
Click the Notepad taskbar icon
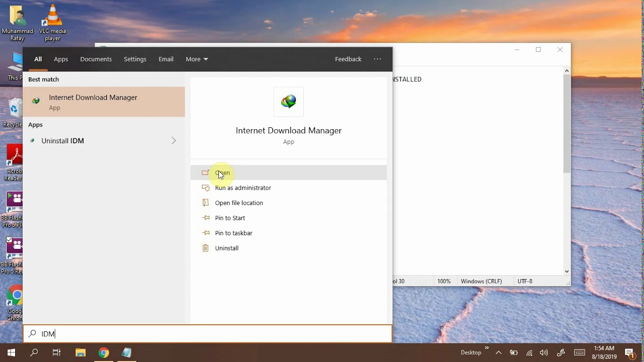pyautogui.click(x=127, y=352)
